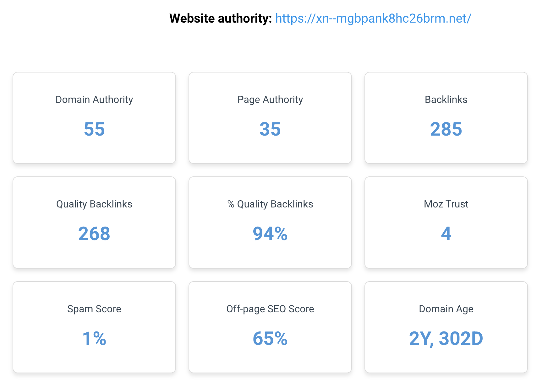Click the "Website authority:" heading text

click(220, 19)
